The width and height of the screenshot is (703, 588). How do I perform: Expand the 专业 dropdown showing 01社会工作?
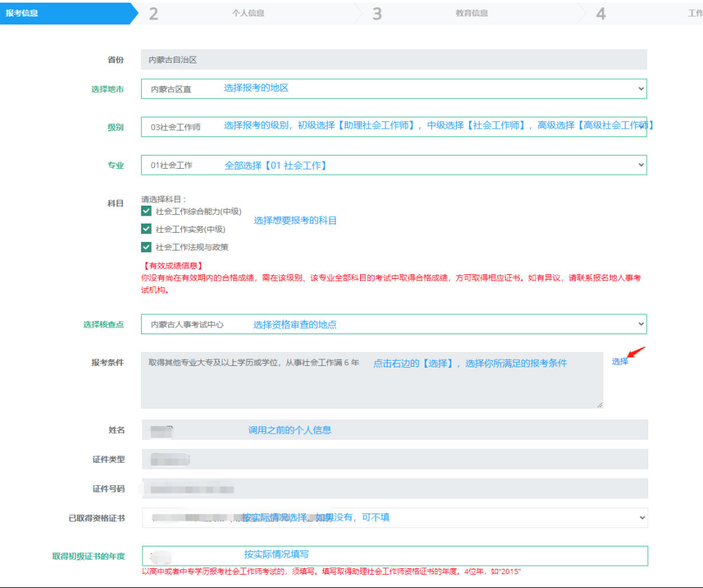(394, 165)
